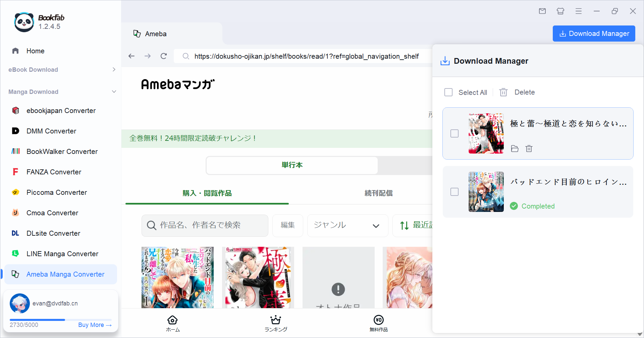Open the 極と蕾 book cover in shelf

[x=258, y=278]
